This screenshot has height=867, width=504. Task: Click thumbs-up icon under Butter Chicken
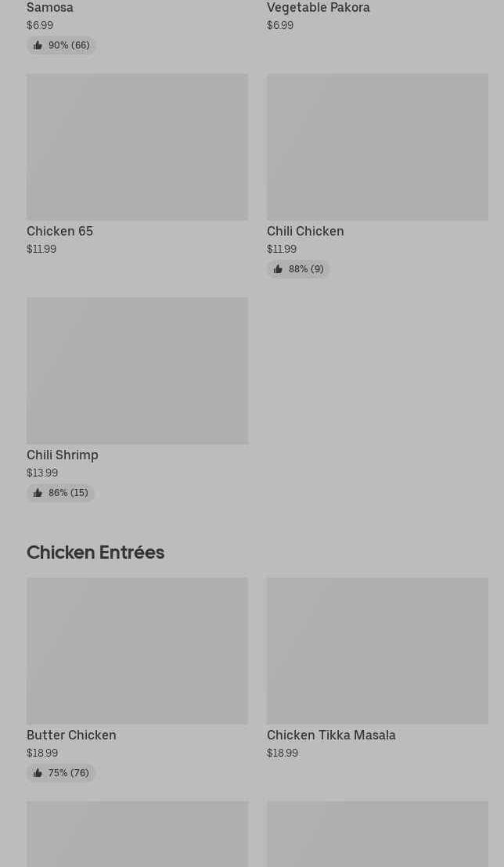[38, 773]
